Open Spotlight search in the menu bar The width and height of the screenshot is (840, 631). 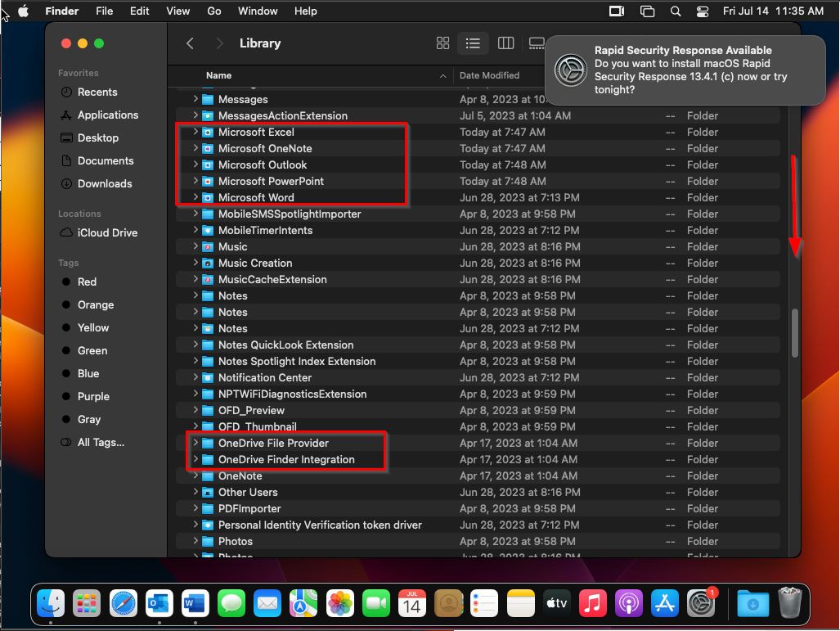676,11
